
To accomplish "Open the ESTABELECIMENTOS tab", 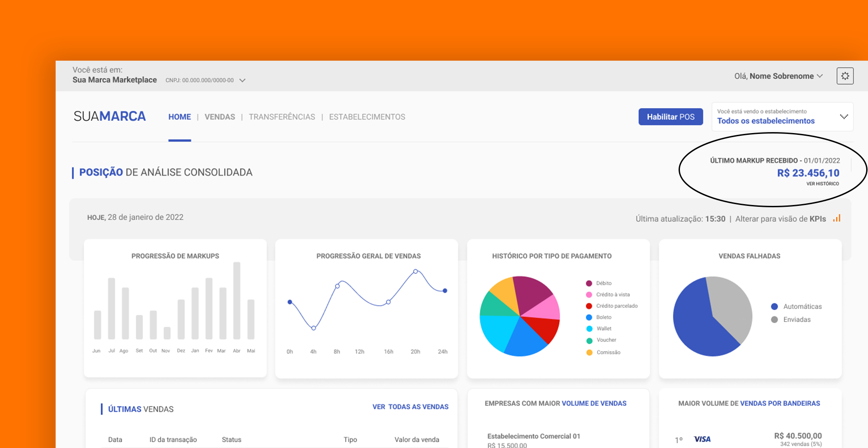I will (x=367, y=117).
